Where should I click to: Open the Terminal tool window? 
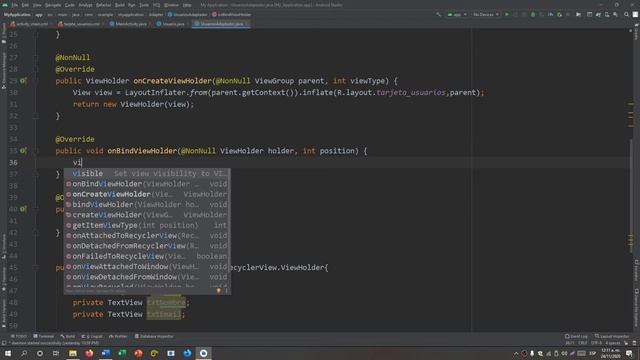click(44, 336)
